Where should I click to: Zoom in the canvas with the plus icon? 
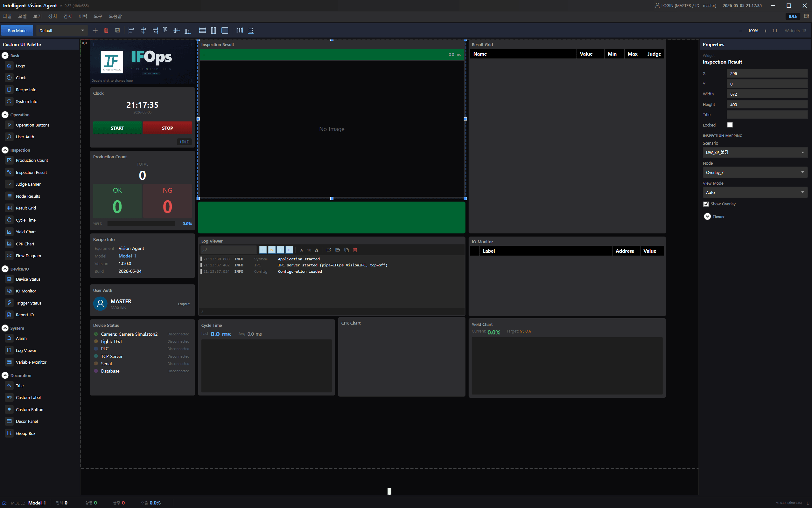point(765,31)
